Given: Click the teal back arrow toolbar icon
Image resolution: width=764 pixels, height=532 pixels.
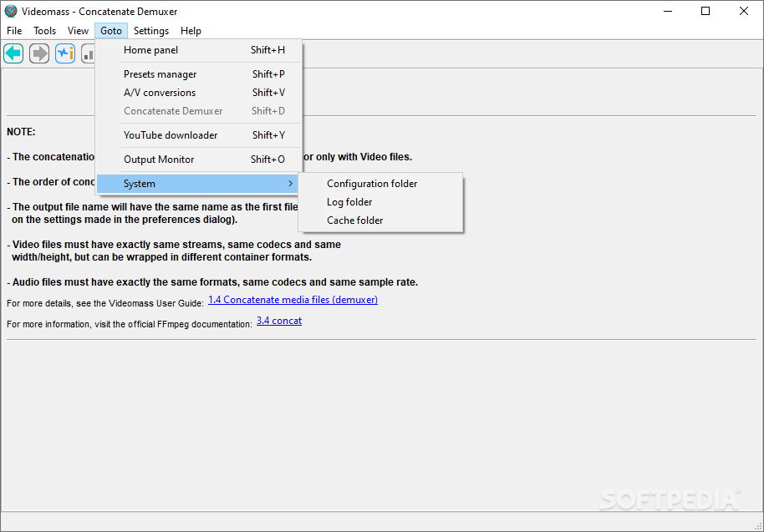Looking at the screenshot, I should click(13, 53).
